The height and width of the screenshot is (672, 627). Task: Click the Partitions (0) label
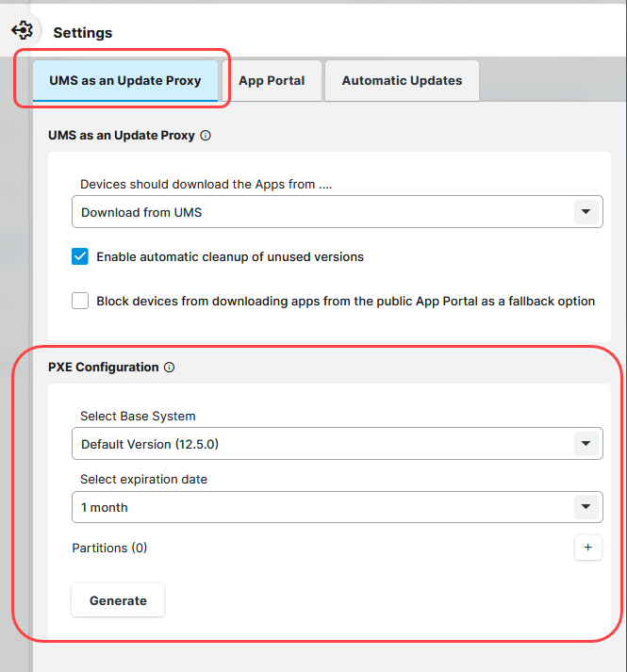109,548
